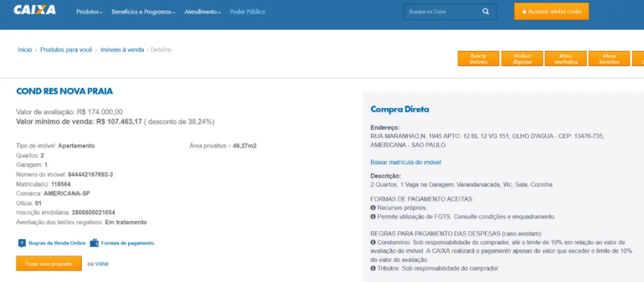Viewport: 644px width, 282px height.
Task: Click the Voltar link
Action: click(102, 264)
